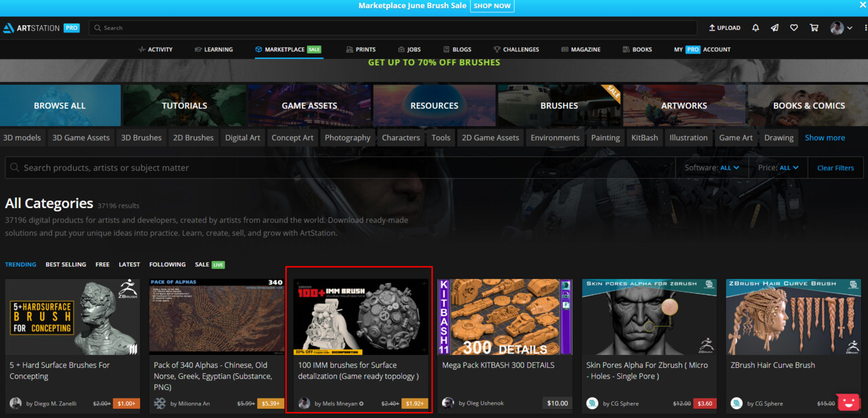Open the wishlist heart icon
The width and height of the screenshot is (868, 418).
[793, 28]
